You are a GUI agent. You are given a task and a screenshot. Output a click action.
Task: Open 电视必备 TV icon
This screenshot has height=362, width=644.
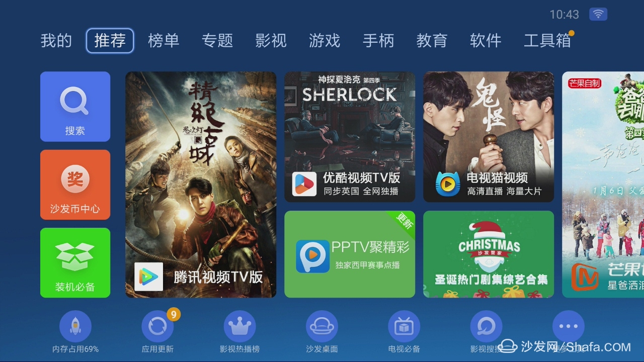[404, 326]
